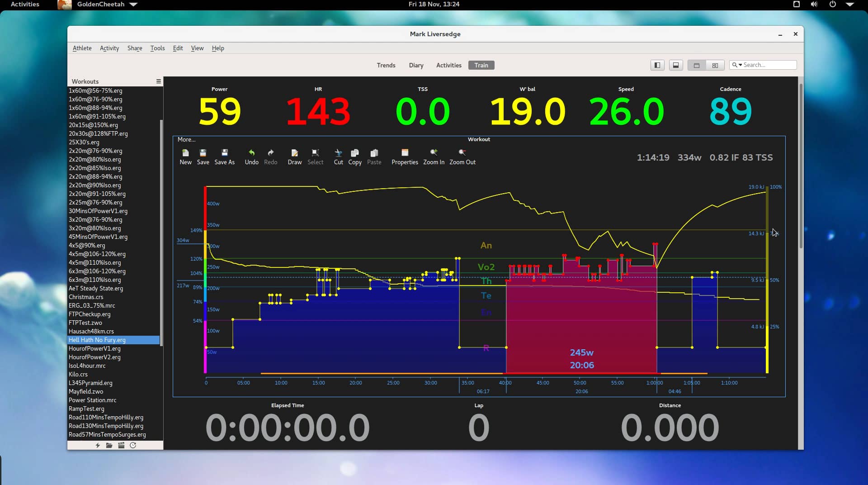
Task: Select 20x15s@150%.erg workout
Action: 113,125
